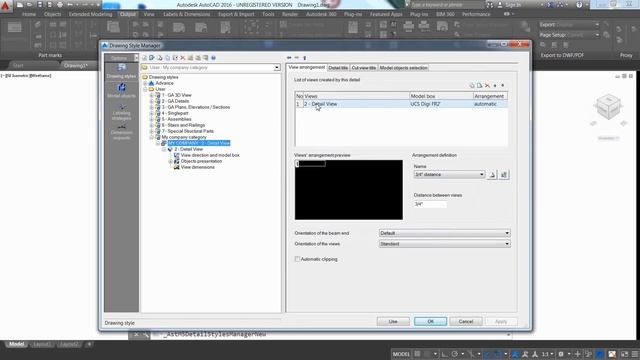640x360 pixels.
Task: Click the up arrow icon above the tabs
Action: [304, 58]
